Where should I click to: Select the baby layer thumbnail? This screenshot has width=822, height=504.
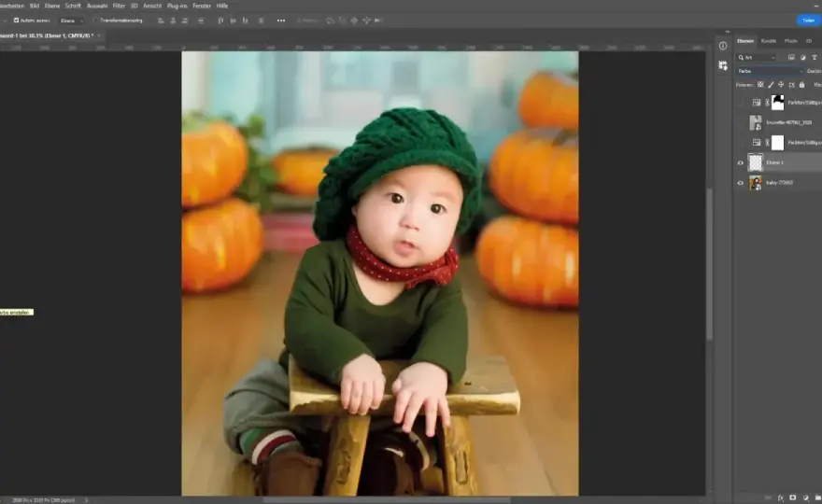tap(756, 183)
